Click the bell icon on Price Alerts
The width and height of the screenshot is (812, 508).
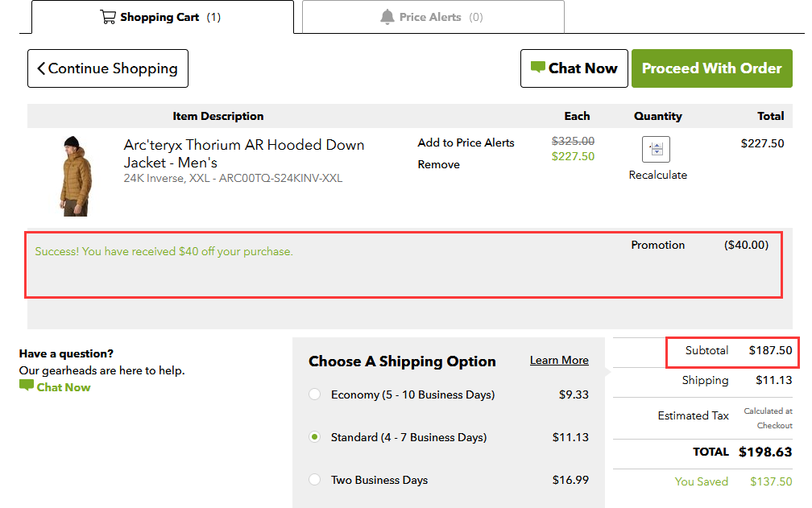click(387, 17)
